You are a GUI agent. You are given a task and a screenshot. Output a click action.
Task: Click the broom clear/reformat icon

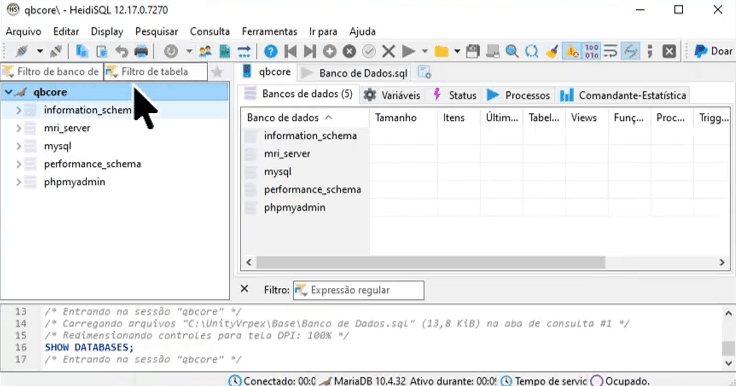(x=552, y=51)
